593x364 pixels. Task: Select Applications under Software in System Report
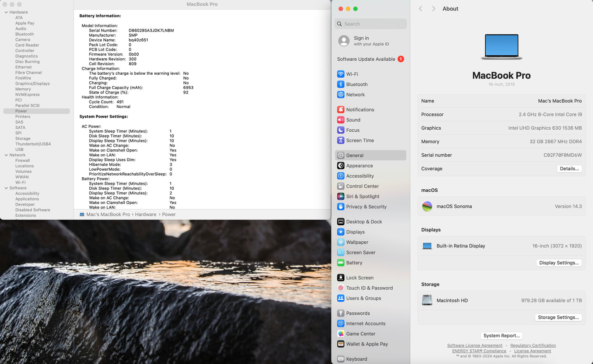point(27,199)
